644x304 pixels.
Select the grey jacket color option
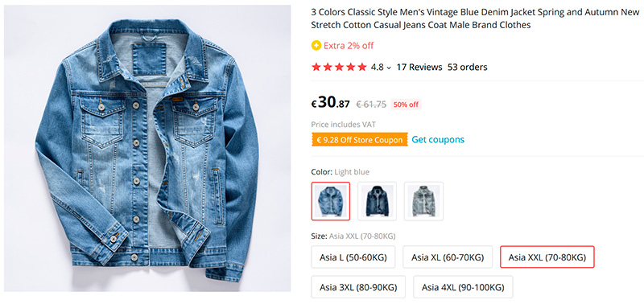423,201
